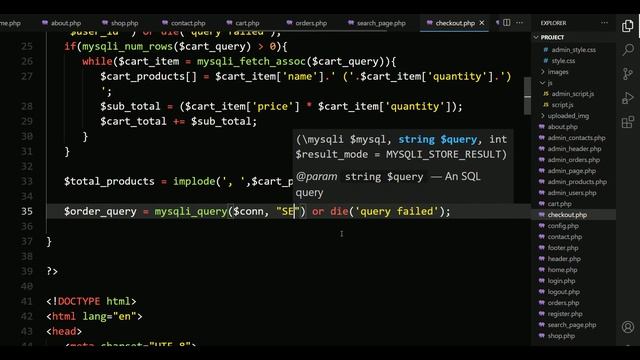Open editor More Actions ellipsis
This screenshot has width=640, height=360.
519,23
